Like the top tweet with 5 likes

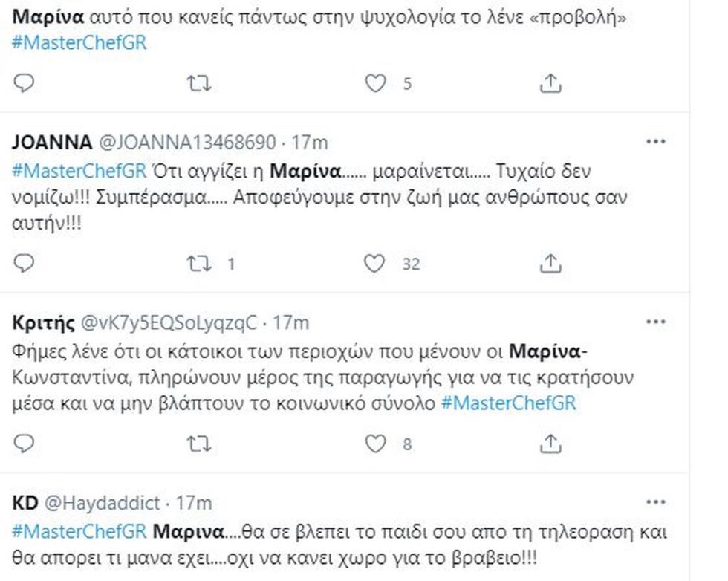tap(375, 84)
